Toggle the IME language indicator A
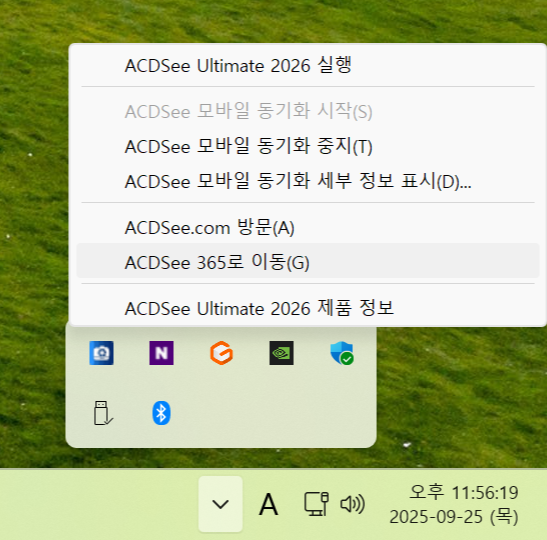This screenshot has width=547, height=540. point(268,504)
